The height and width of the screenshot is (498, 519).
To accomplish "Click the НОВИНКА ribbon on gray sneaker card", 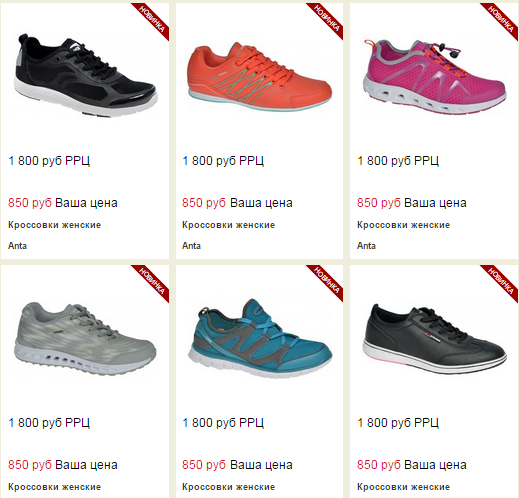I will pos(153,282).
